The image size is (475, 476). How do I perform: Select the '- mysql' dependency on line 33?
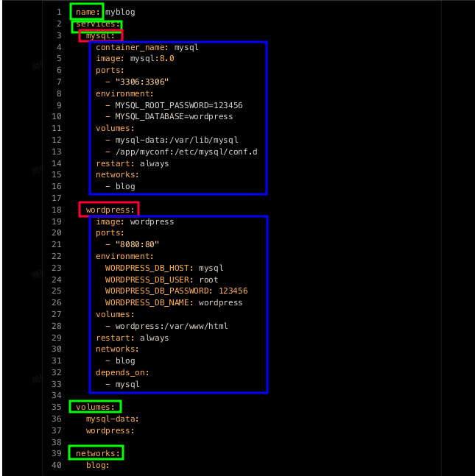[x=122, y=384]
